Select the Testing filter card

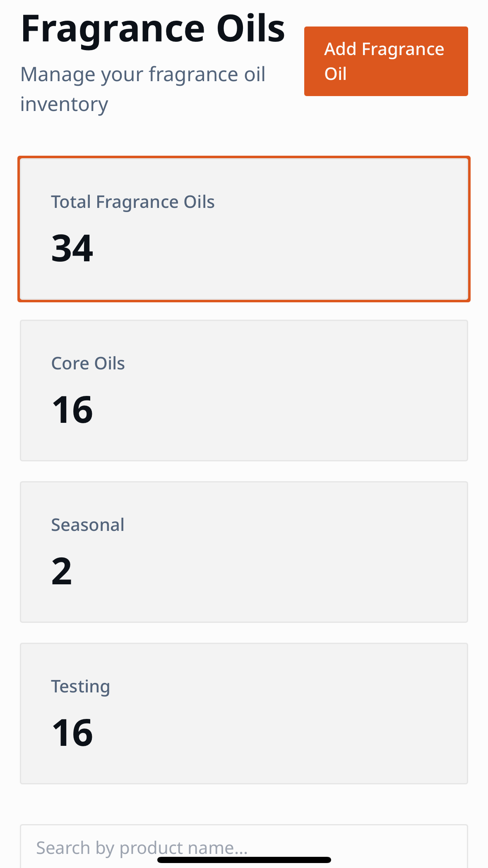(244, 712)
